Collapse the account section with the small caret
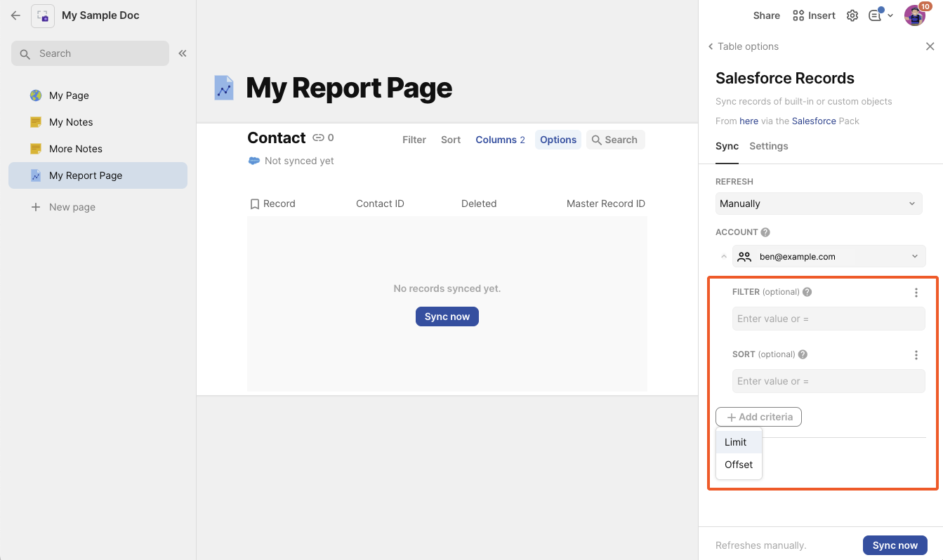 tap(724, 256)
